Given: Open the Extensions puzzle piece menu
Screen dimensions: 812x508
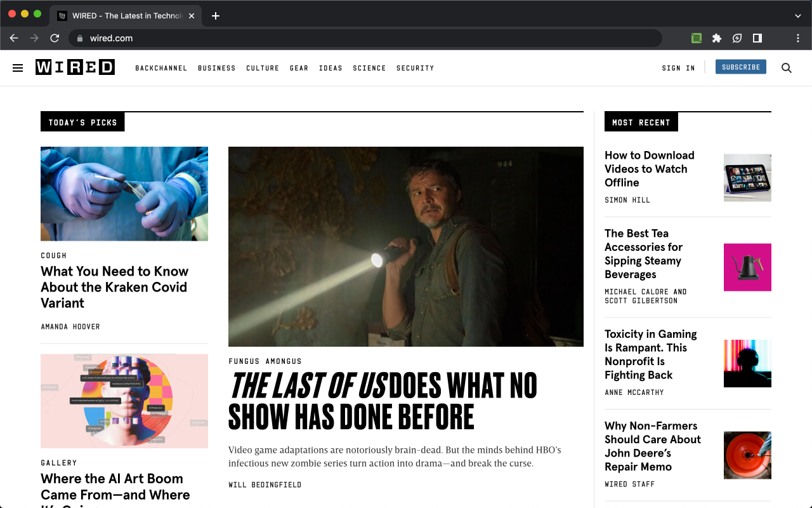Looking at the screenshot, I should pyautogui.click(x=717, y=38).
